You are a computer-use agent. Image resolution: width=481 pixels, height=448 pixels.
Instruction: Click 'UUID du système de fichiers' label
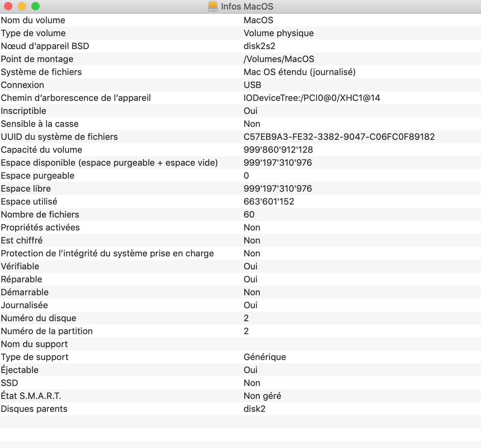click(x=59, y=137)
